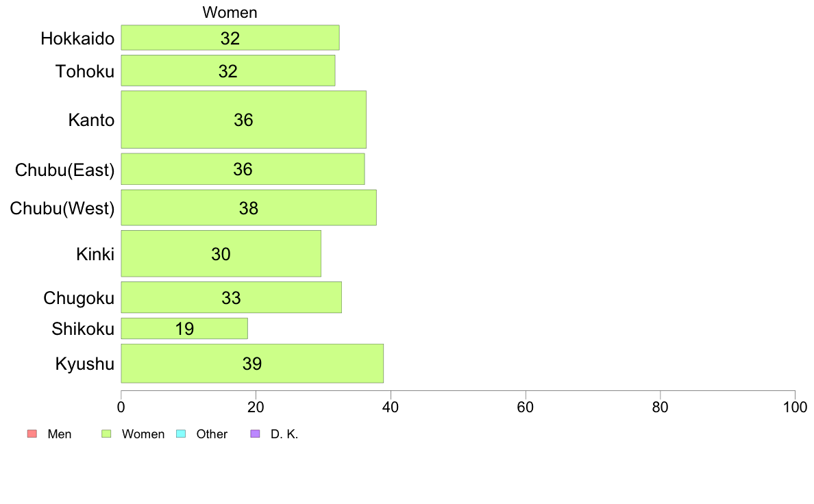
Task: Select the Chugoku bar showing 33
Action: click(231, 297)
